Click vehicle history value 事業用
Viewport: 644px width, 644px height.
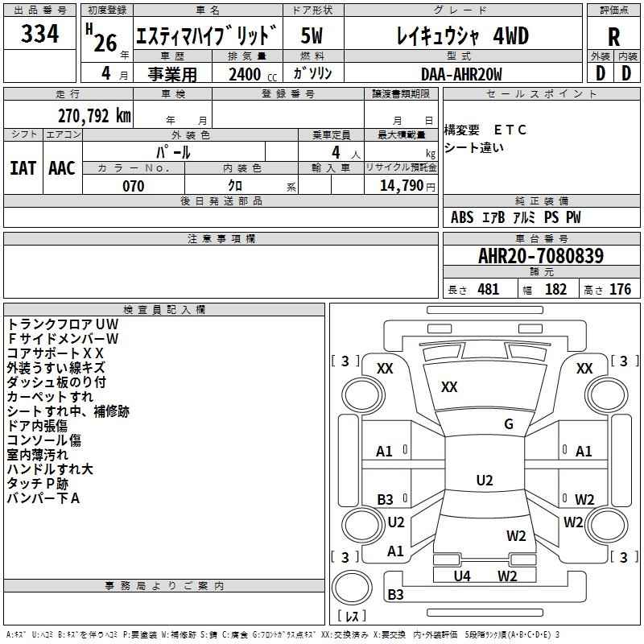click(172, 74)
